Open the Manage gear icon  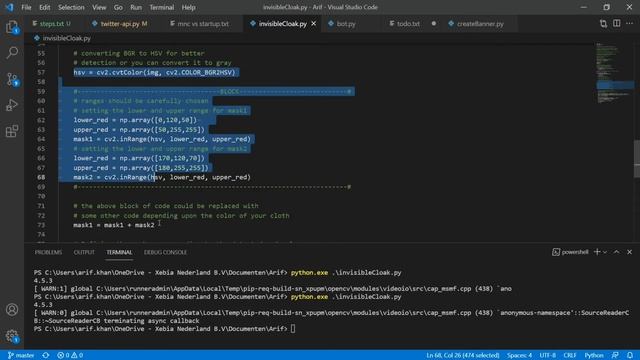(12, 336)
